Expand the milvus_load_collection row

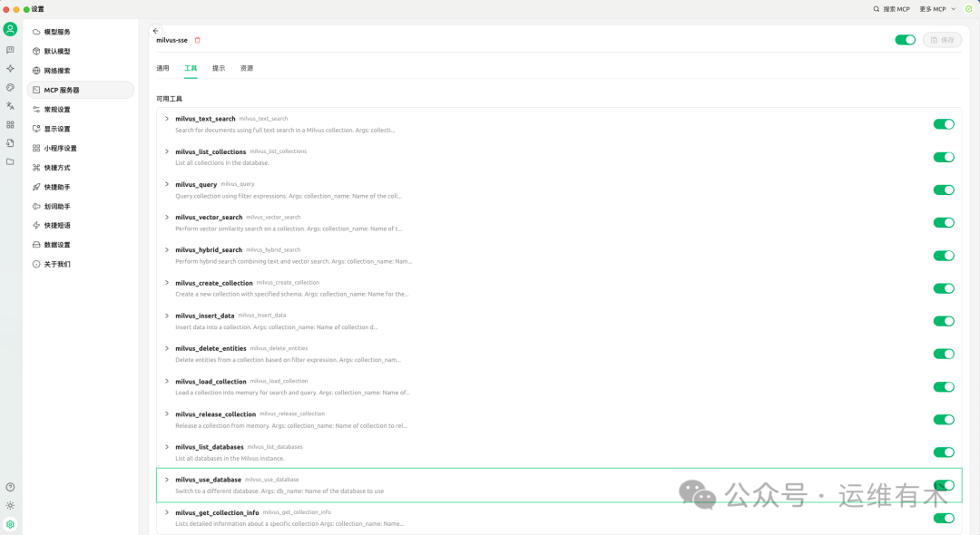(x=167, y=381)
